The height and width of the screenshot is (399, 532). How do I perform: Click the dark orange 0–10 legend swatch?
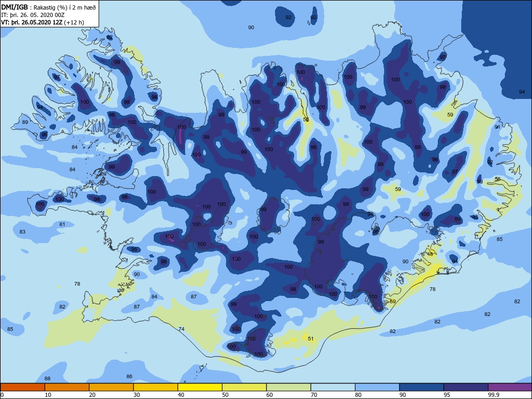tap(22, 387)
